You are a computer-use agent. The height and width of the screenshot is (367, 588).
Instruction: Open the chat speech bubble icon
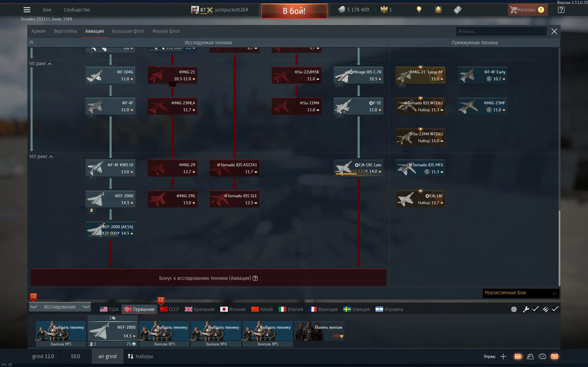click(542, 356)
